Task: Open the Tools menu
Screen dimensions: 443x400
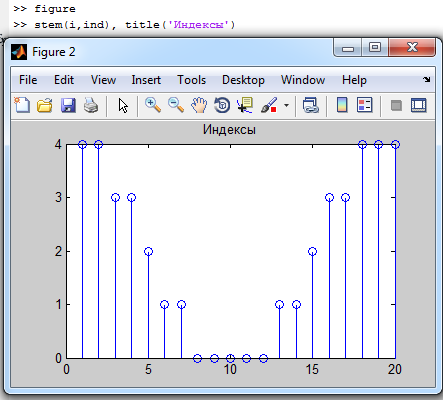Action: pyautogui.click(x=191, y=80)
